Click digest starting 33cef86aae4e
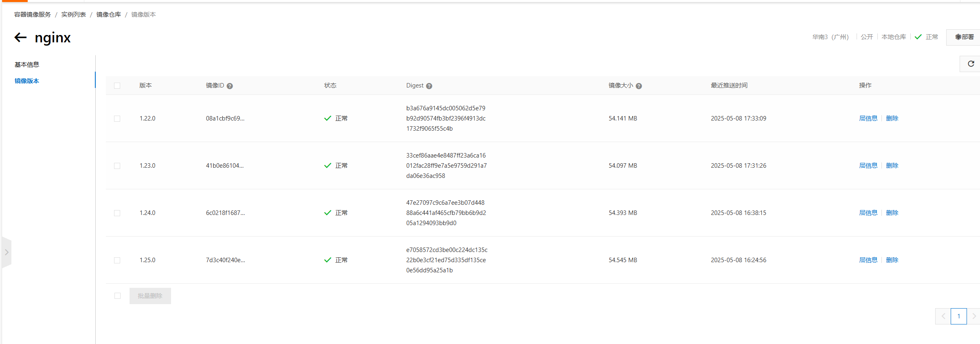Screen dimensions: 980x344 446,166
